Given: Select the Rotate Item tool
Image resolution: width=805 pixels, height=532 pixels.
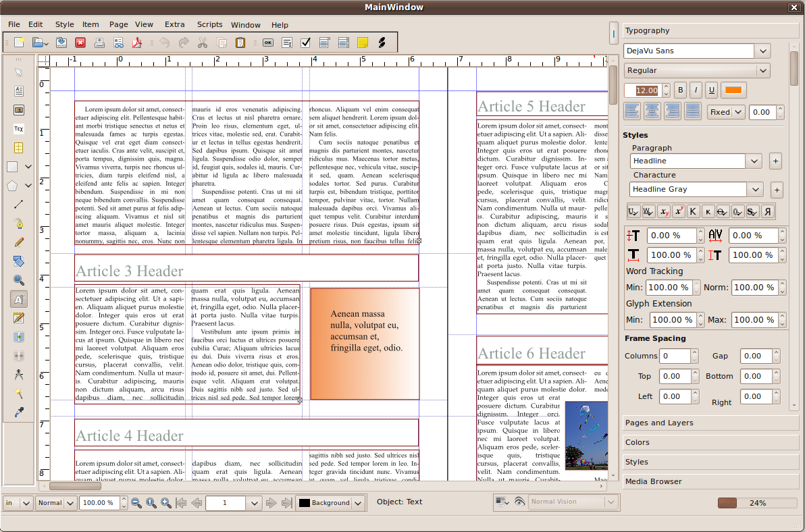Looking at the screenshot, I should (19, 261).
